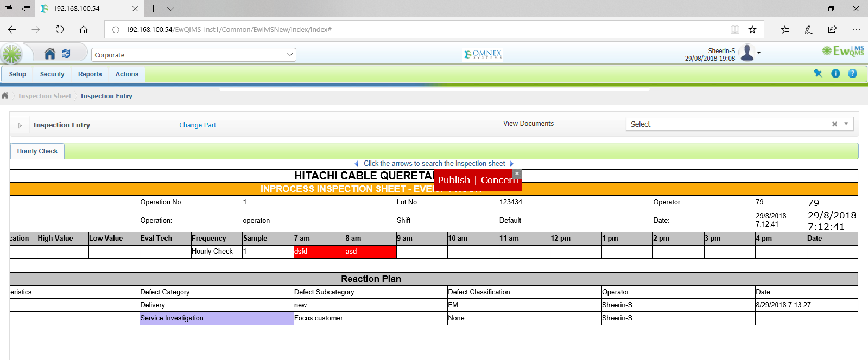Open a new browser tab
This screenshot has width=868, height=360.
click(154, 9)
